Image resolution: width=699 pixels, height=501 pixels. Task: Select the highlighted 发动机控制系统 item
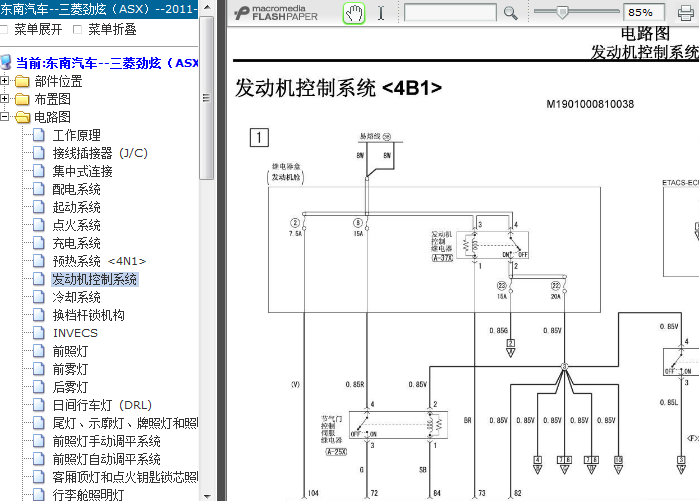pyautogui.click(x=95, y=279)
